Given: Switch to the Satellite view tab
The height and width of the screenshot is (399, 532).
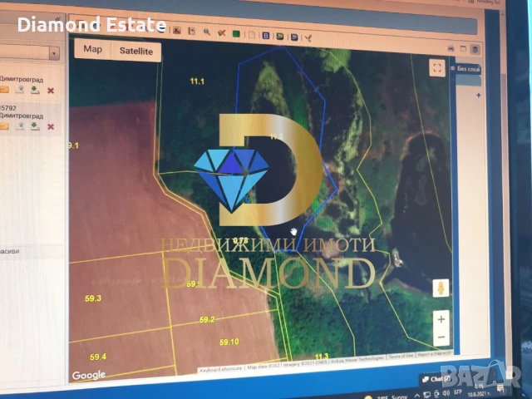Looking at the screenshot, I should tap(136, 52).
